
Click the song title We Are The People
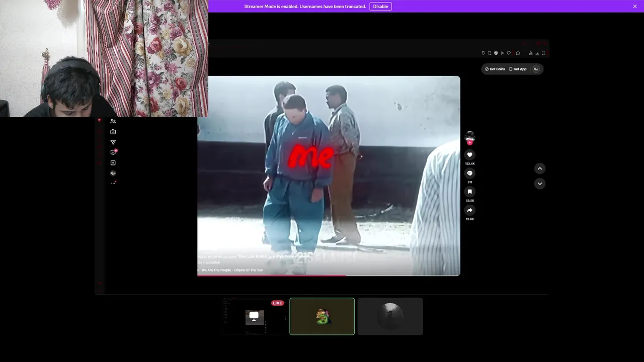tap(232, 270)
